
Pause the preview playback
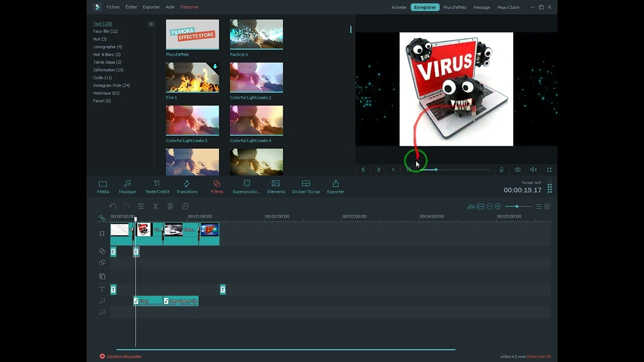[x=393, y=170]
